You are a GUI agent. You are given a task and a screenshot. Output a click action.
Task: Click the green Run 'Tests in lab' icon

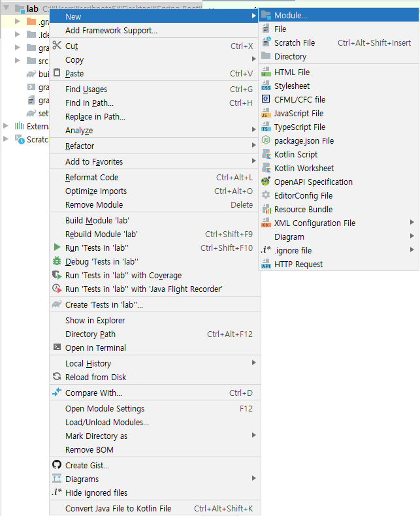point(57,248)
